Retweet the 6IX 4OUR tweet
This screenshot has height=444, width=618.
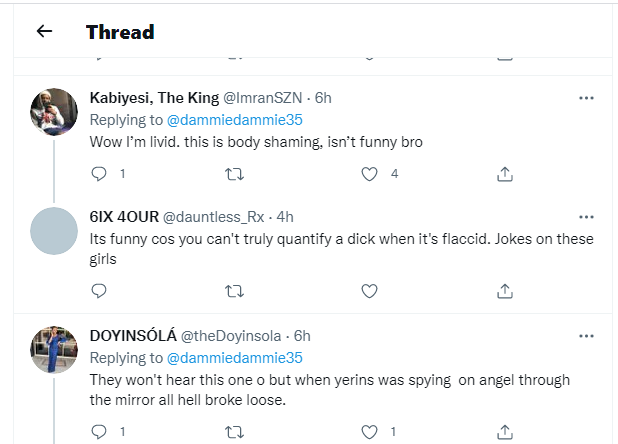234,291
